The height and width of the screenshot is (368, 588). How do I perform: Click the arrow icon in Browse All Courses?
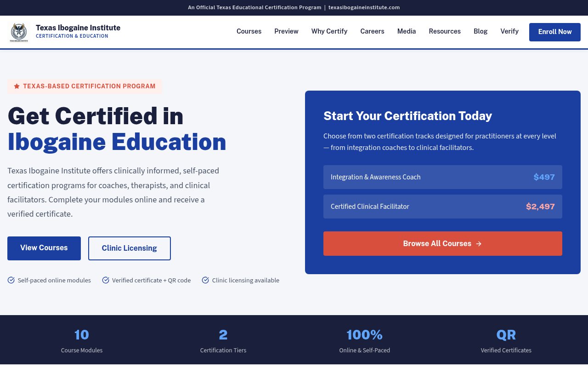click(479, 244)
